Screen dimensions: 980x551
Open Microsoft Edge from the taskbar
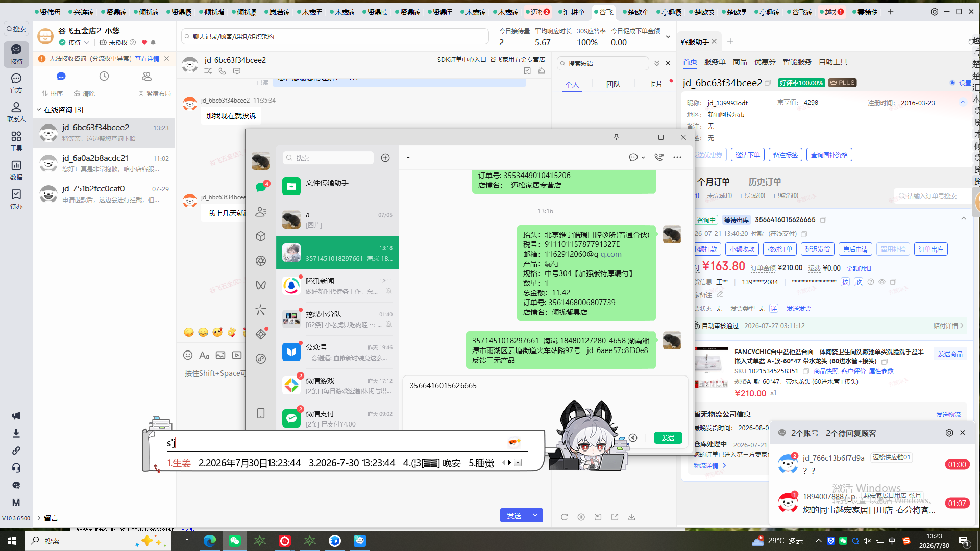tap(210, 541)
